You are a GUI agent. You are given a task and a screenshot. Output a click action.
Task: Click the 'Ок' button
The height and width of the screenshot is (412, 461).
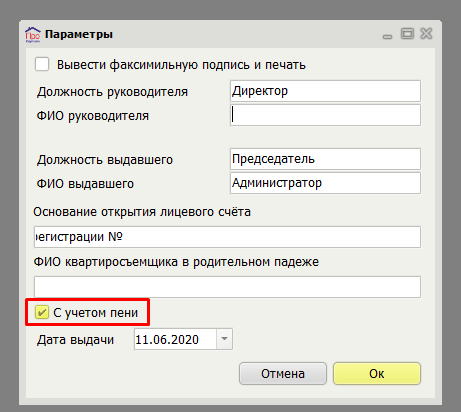(x=377, y=374)
